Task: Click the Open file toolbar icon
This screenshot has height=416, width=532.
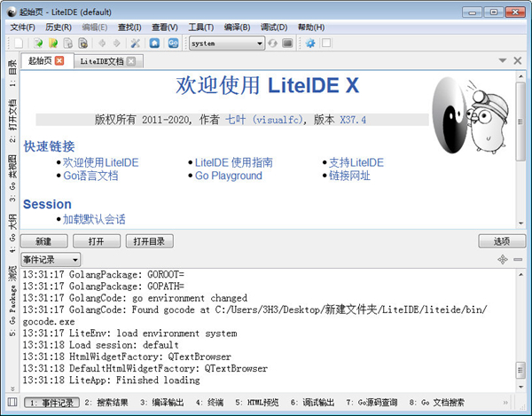Action: [38, 43]
